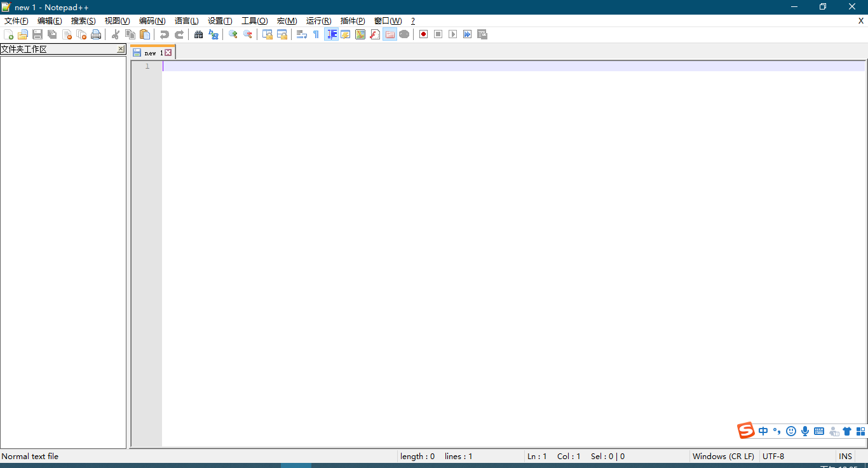This screenshot has width=868, height=468.
Task: Click the New file toolbar icon
Action: 8,34
